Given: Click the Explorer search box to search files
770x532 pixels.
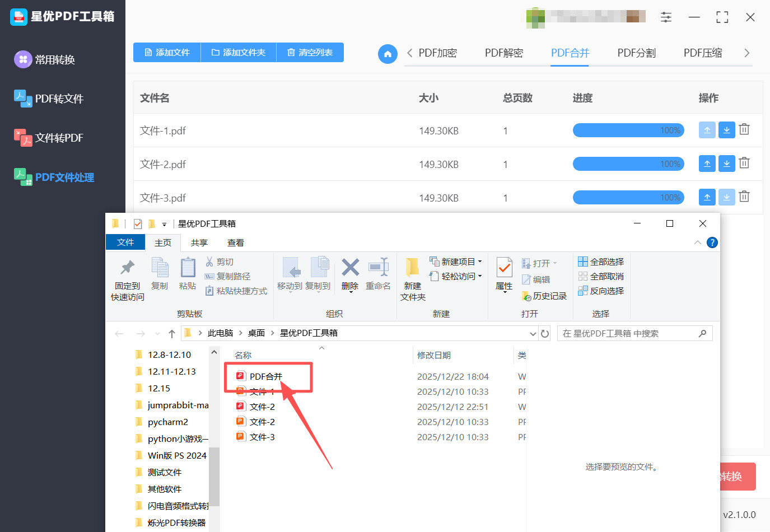Looking at the screenshot, I should click(627, 333).
